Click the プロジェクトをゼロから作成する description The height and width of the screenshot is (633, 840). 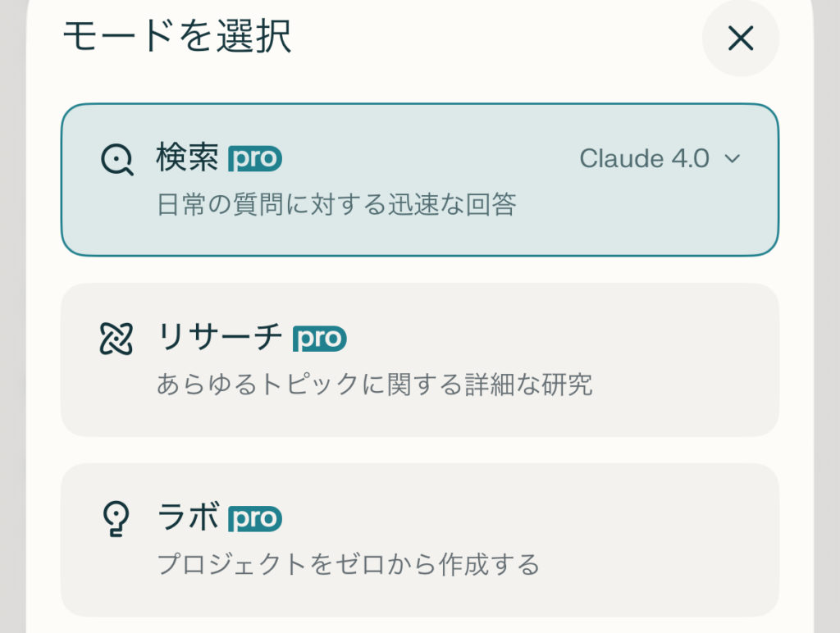[348, 564]
